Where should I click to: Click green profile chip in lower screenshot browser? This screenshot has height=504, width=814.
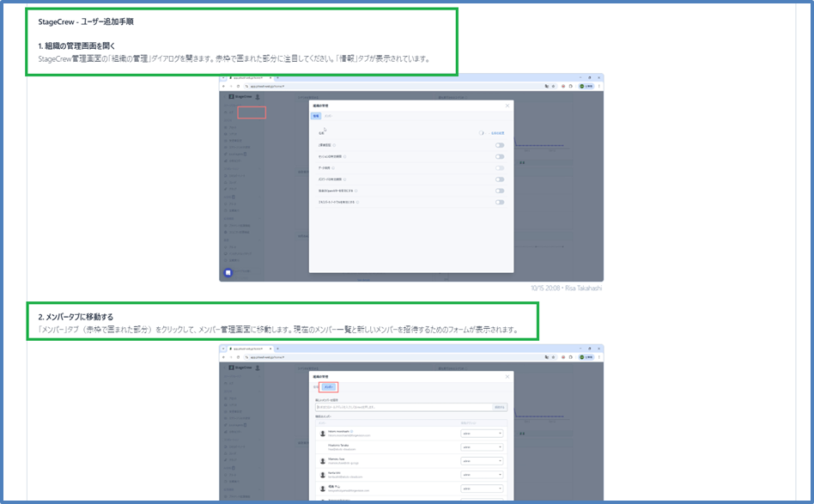click(x=586, y=357)
